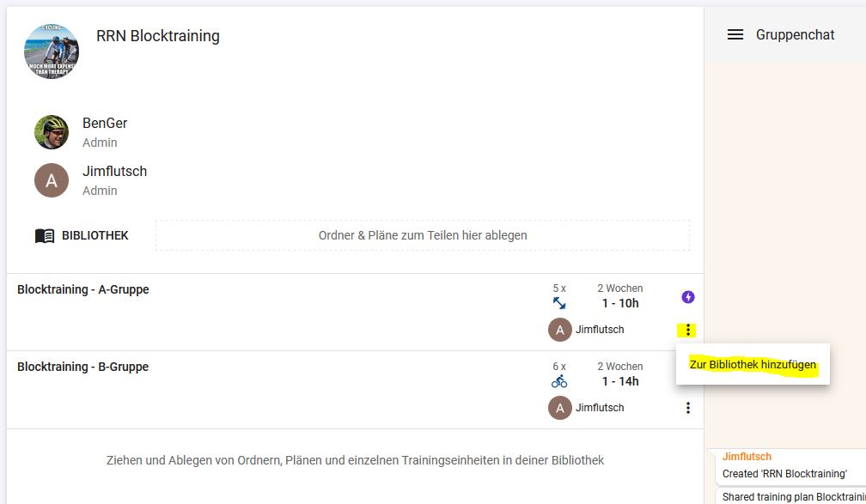This screenshot has height=504, width=866.
Task: Open three-dot menu for Blocktraining B-Gruppe
Action: (687, 408)
